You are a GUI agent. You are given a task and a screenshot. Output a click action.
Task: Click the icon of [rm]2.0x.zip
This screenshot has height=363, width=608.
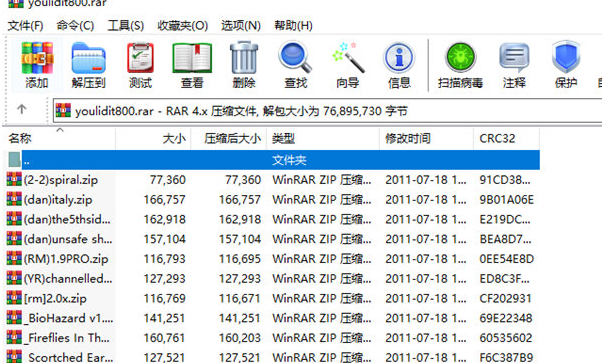click(14, 298)
